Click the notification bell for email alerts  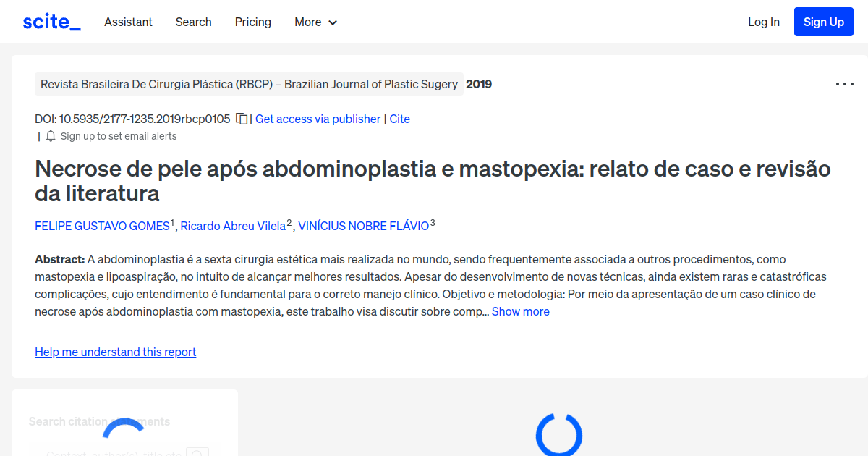point(50,136)
